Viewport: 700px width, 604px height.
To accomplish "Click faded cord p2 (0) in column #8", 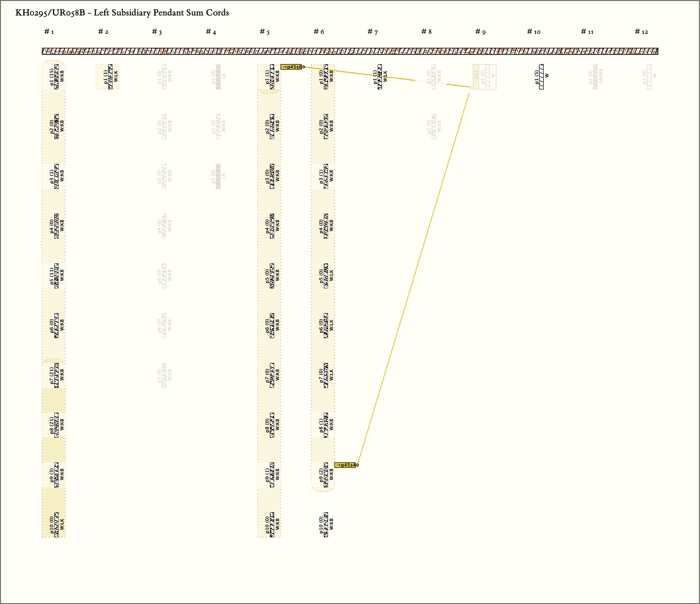I will [434, 127].
